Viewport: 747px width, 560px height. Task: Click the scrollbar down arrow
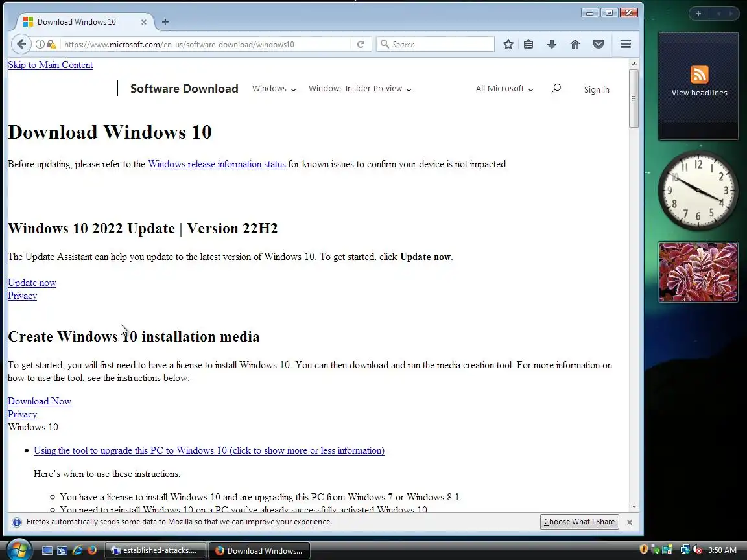tap(634, 507)
